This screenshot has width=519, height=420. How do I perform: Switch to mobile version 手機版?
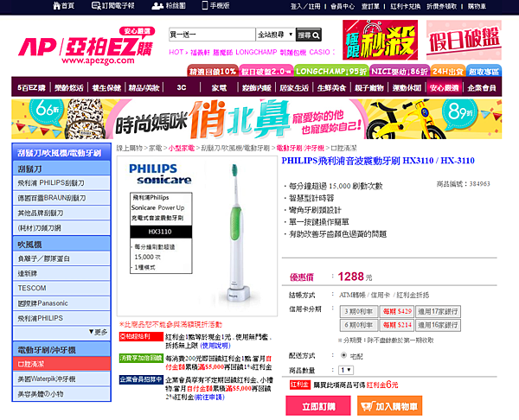click(215, 6)
